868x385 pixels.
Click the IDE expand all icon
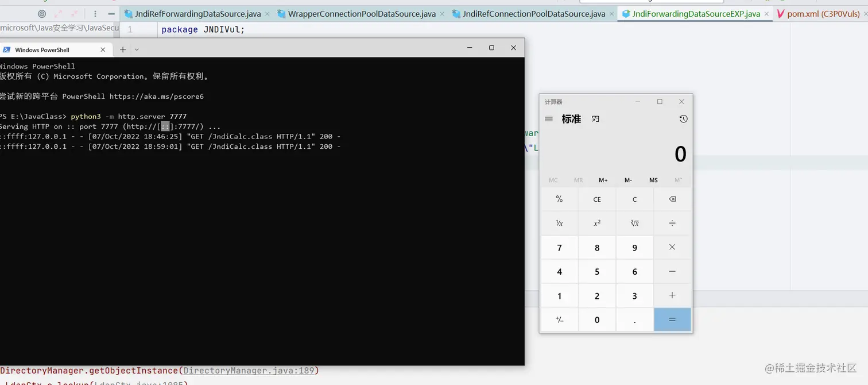59,14
